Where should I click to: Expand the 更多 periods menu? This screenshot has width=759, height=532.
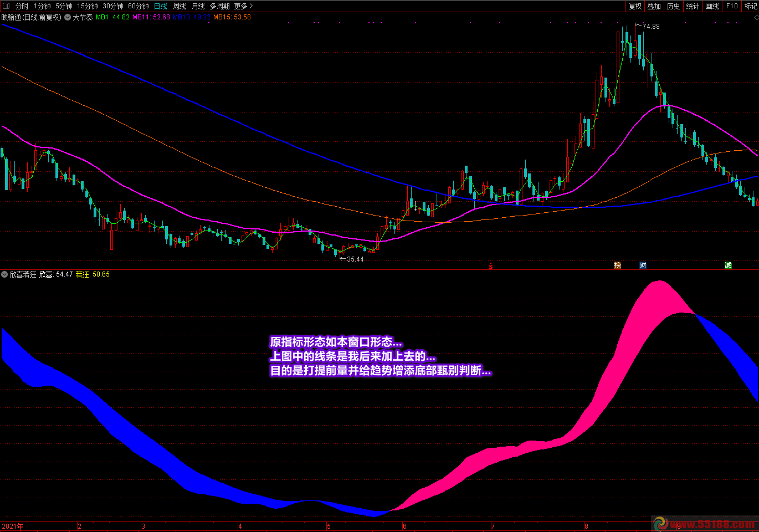pos(243,6)
